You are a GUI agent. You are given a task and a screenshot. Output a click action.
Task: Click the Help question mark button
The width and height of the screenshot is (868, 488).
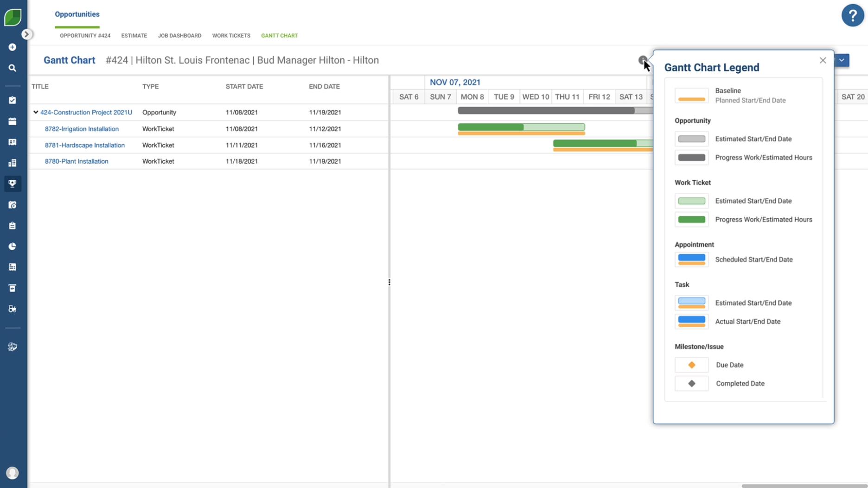pyautogui.click(x=852, y=15)
